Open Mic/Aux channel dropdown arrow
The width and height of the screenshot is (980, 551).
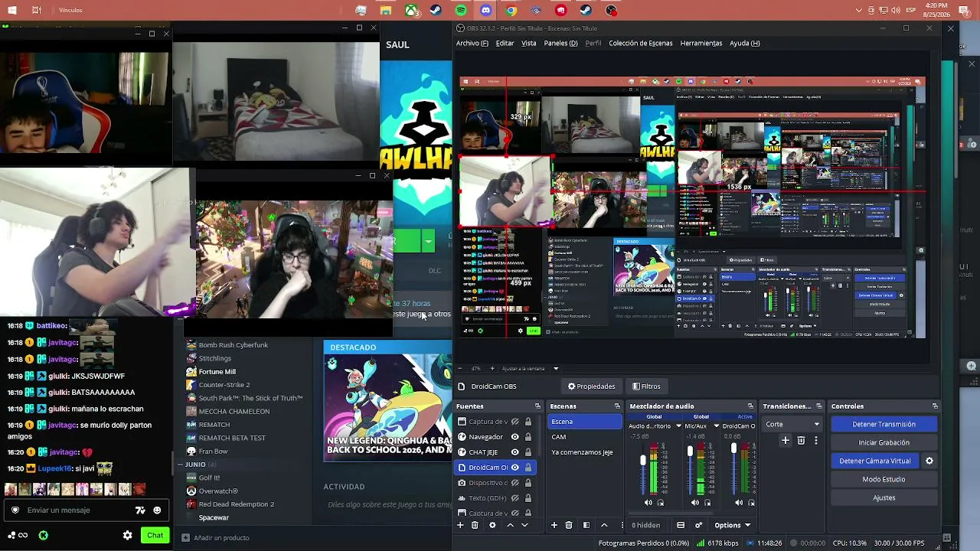click(717, 426)
